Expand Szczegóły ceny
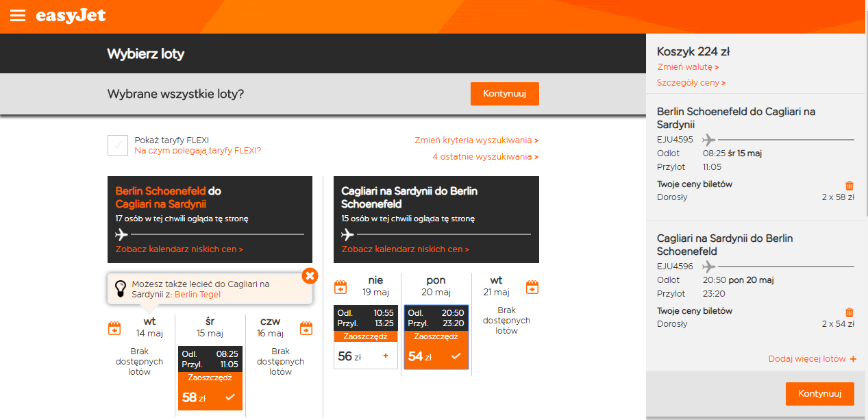This screenshot has width=868, height=420. point(691,83)
